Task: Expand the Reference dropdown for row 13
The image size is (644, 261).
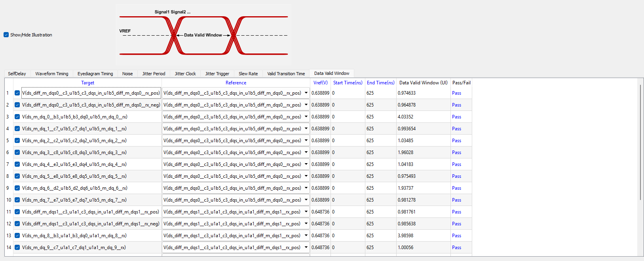Action: coord(306,236)
